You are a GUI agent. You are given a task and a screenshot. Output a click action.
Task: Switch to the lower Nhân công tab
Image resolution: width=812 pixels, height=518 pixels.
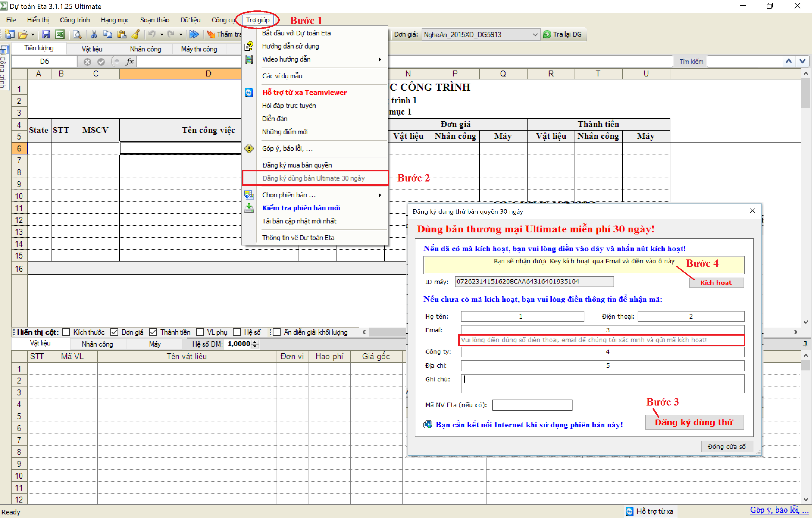pos(98,344)
